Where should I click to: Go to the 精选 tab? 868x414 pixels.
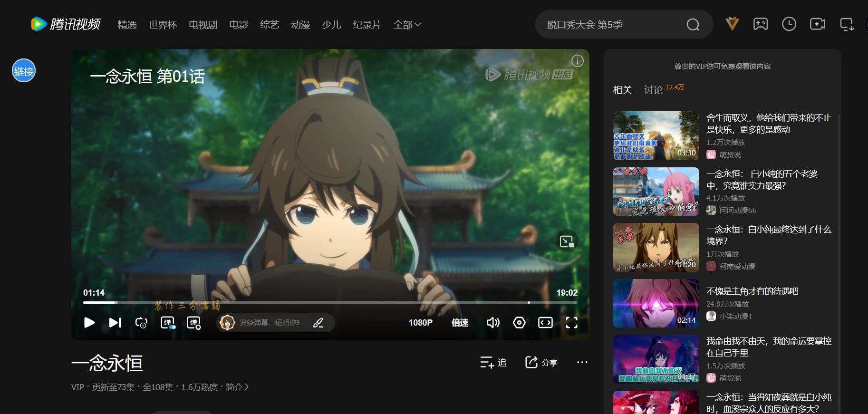tap(127, 25)
